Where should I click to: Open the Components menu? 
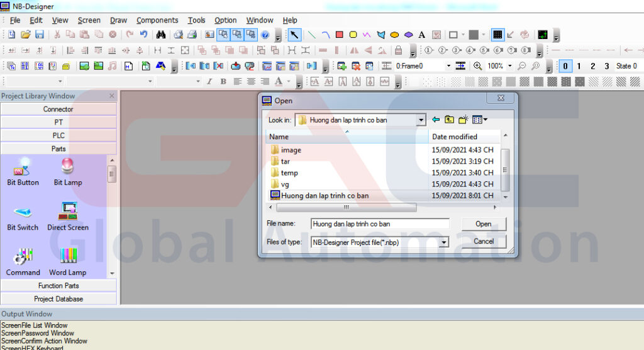click(x=157, y=20)
